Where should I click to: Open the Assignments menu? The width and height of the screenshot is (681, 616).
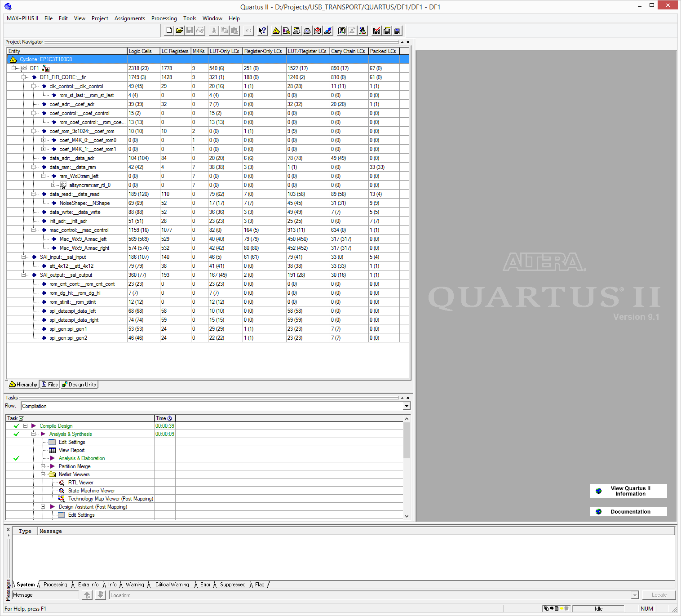pyautogui.click(x=130, y=18)
